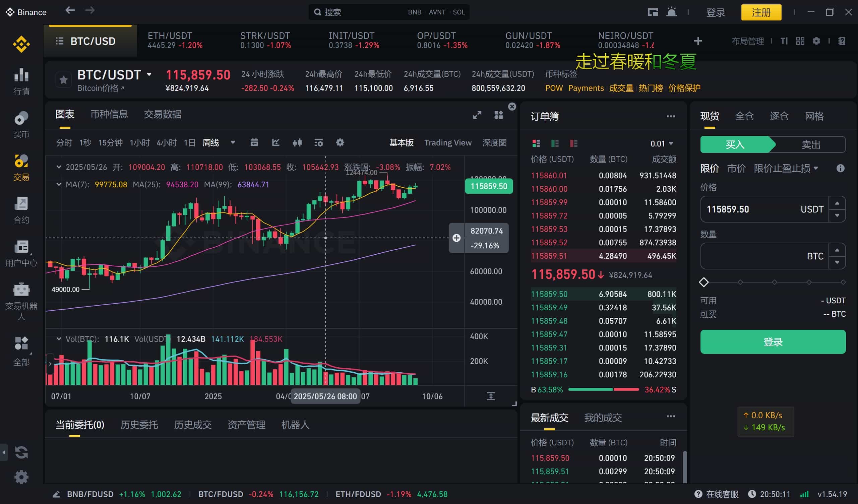858x504 pixels.
Task: Switch chart to Trading View mode
Action: click(448, 143)
